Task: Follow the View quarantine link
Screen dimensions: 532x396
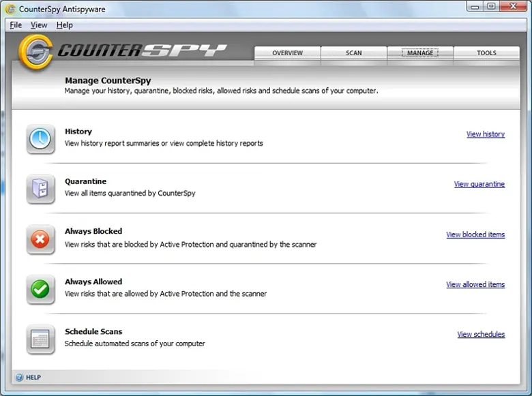Action: click(x=479, y=184)
